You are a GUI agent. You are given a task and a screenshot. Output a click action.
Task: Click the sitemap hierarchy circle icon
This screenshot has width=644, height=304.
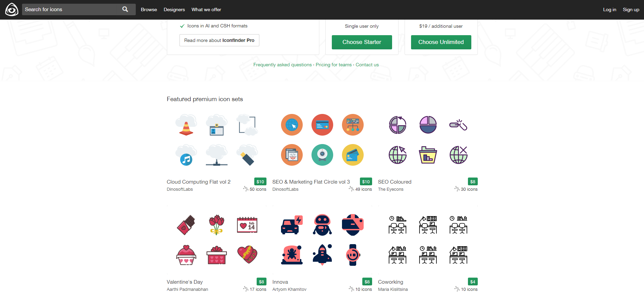353,125
